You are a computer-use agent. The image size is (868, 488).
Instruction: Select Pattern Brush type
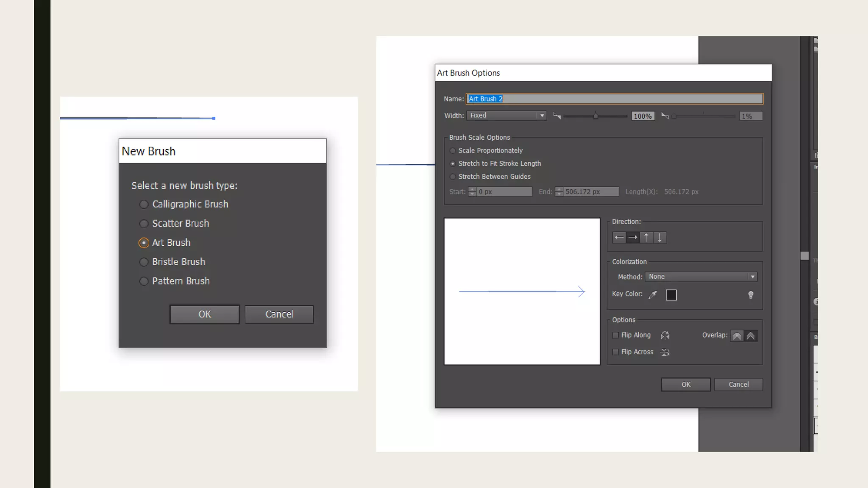click(144, 281)
